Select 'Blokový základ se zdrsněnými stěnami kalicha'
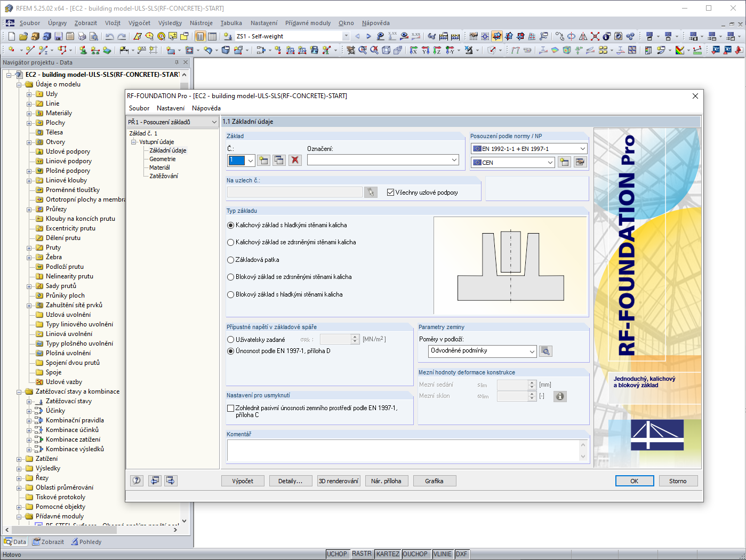 231,277
